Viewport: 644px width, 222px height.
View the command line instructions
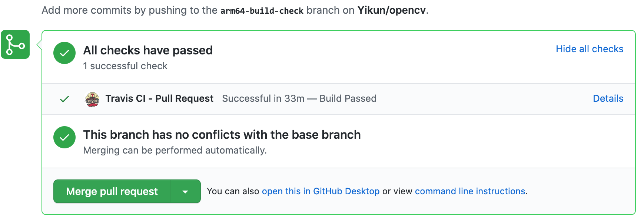pyautogui.click(x=470, y=191)
